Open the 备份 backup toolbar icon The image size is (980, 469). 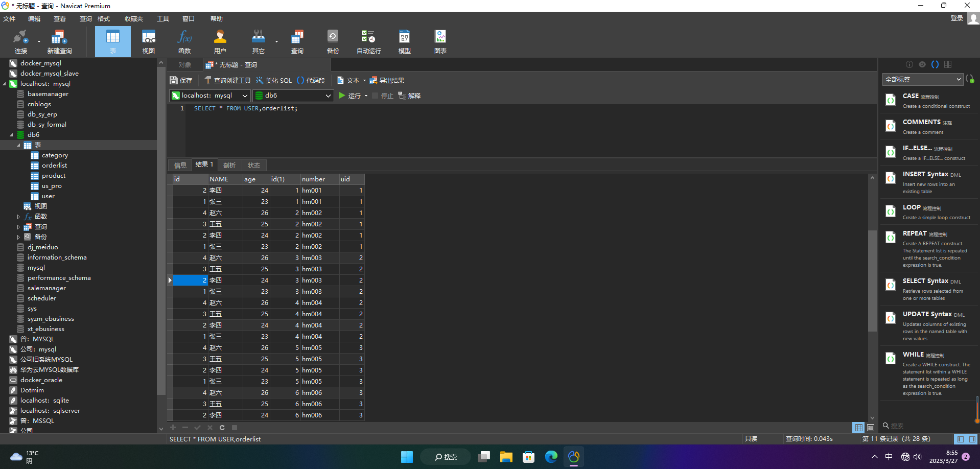(333, 42)
